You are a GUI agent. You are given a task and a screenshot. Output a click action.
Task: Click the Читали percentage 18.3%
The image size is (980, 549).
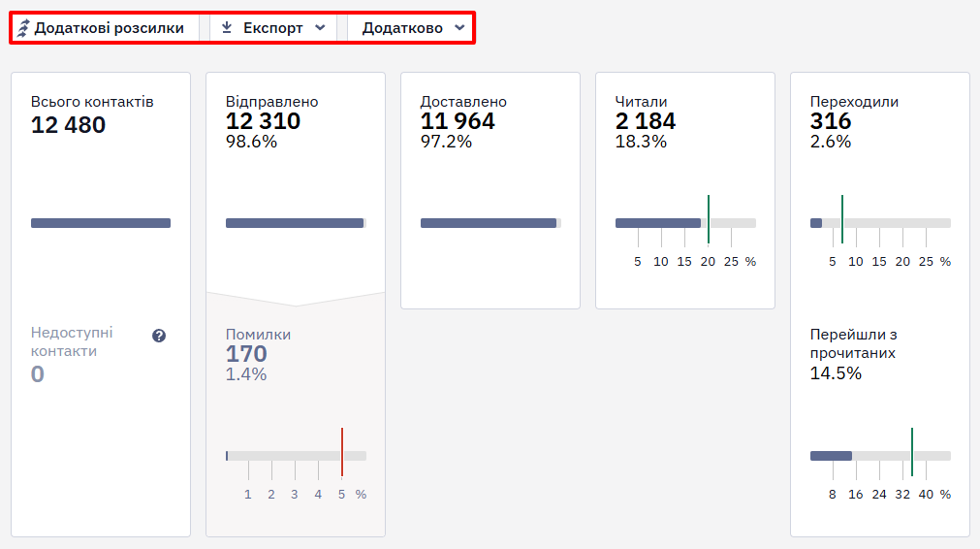tap(641, 142)
